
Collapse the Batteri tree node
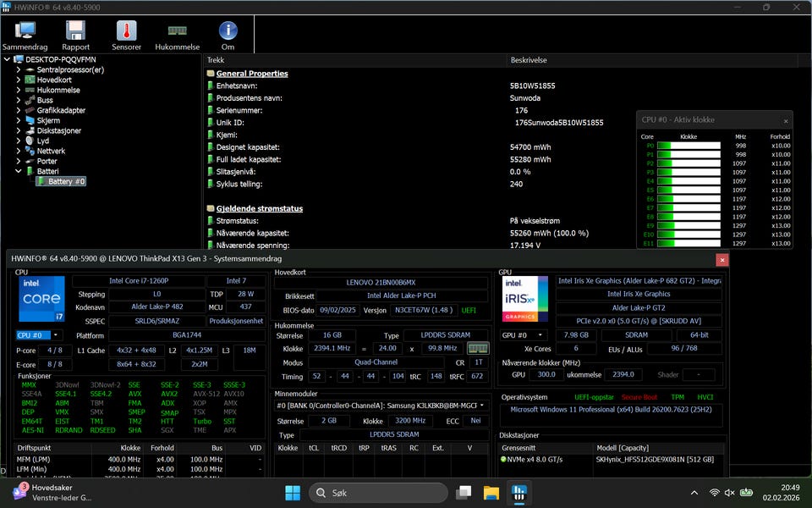coord(19,171)
